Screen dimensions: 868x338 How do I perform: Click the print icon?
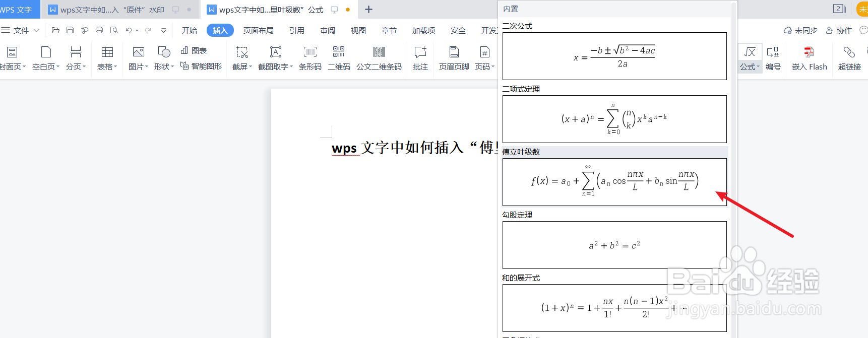click(x=99, y=30)
